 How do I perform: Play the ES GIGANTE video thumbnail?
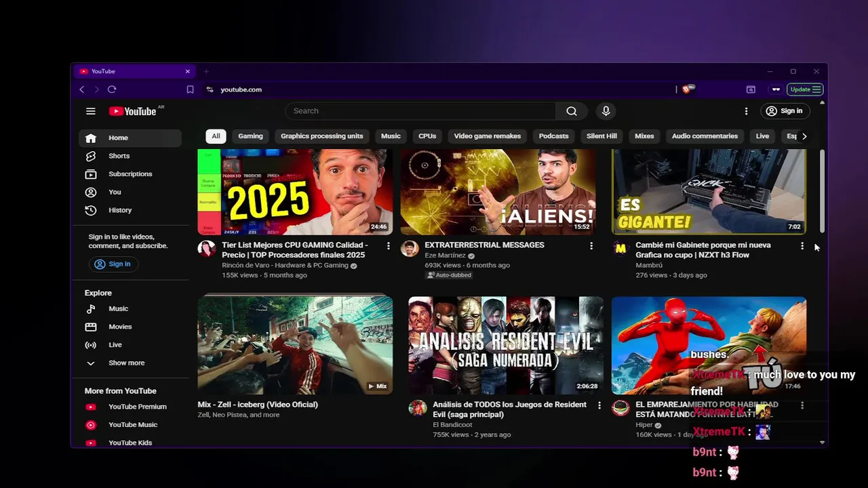709,192
